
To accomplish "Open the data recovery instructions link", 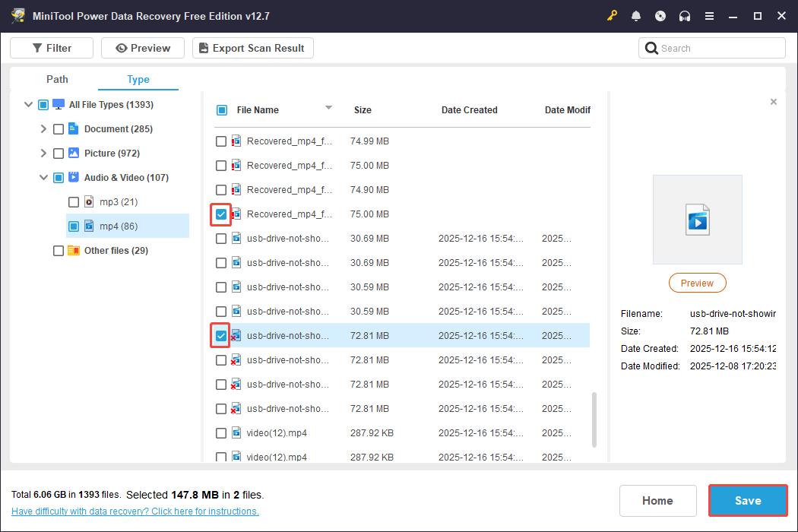I will point(135,511).
